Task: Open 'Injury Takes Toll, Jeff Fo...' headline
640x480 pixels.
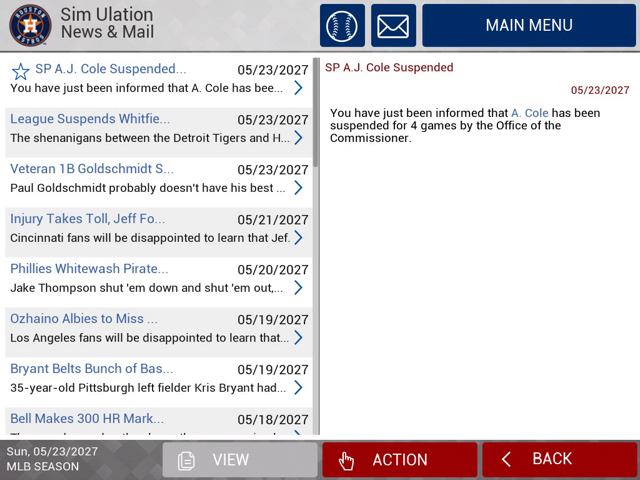Action: pos(87,219)
